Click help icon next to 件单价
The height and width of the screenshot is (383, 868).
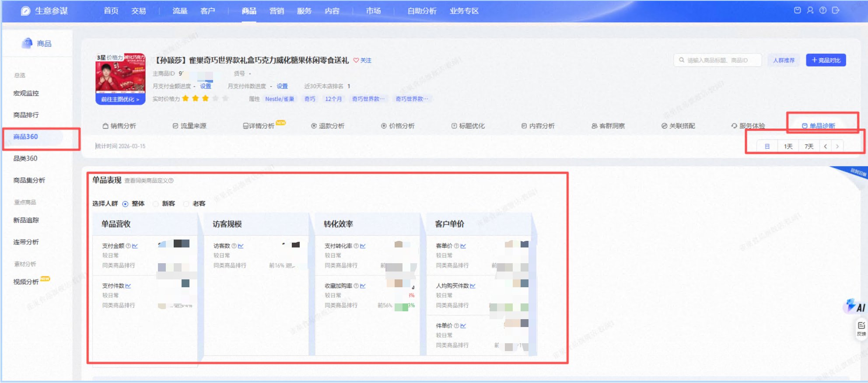[457, 326]
